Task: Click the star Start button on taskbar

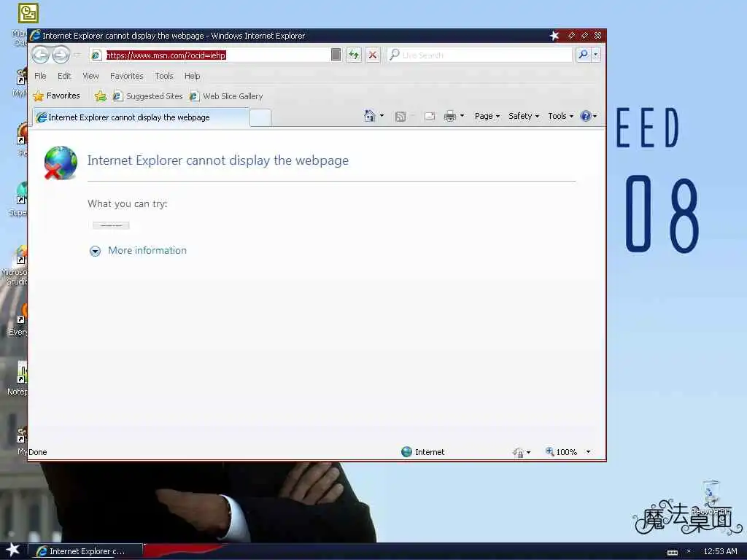Action: (x=13, y=551)
